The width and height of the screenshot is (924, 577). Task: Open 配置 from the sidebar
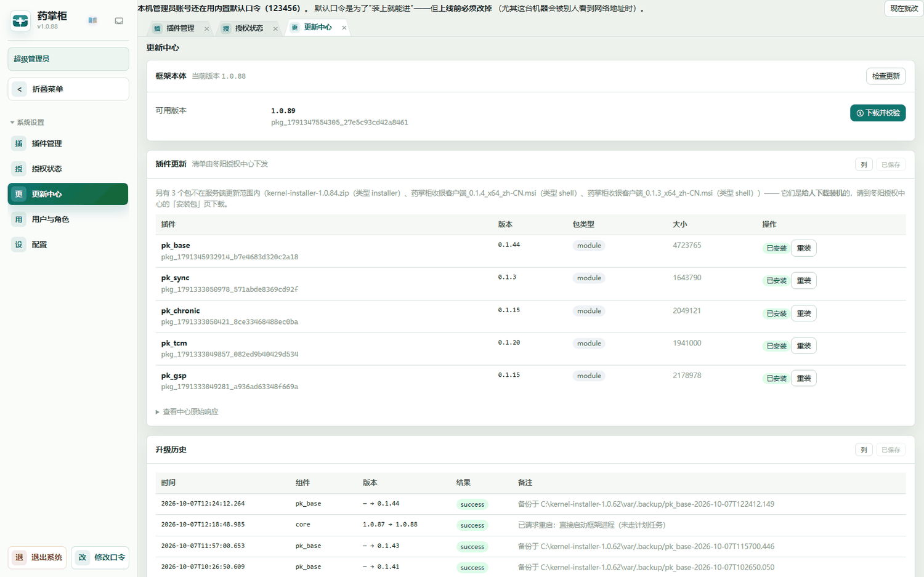(68, 244)
